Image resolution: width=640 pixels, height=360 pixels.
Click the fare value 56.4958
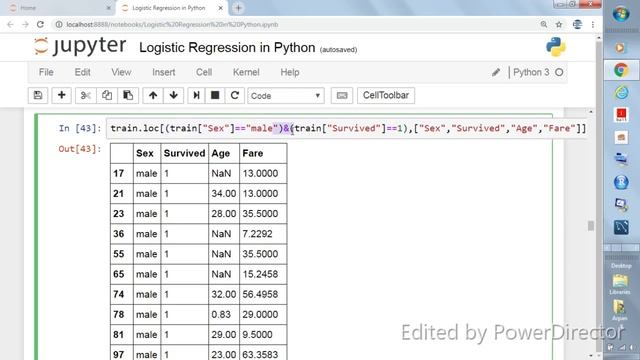260,294
